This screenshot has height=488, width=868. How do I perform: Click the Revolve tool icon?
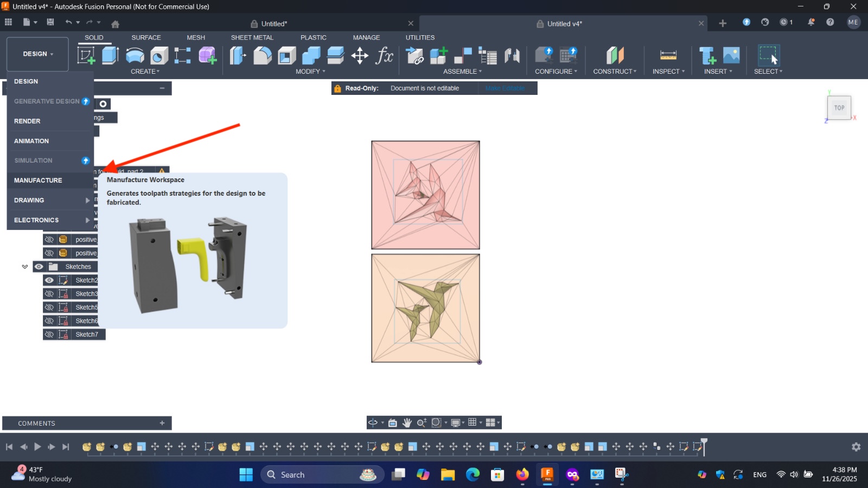pyautogui.click(x=135, y=55)
